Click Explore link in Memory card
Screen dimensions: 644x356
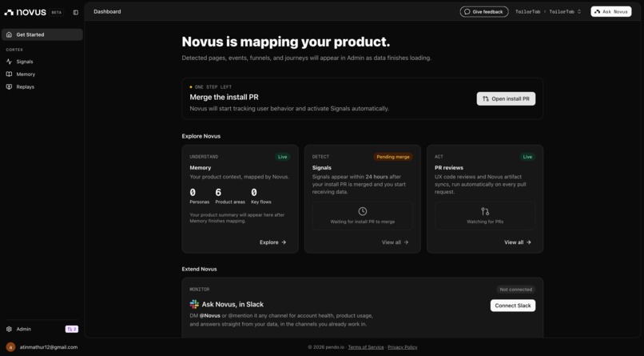tap(272, 242)
